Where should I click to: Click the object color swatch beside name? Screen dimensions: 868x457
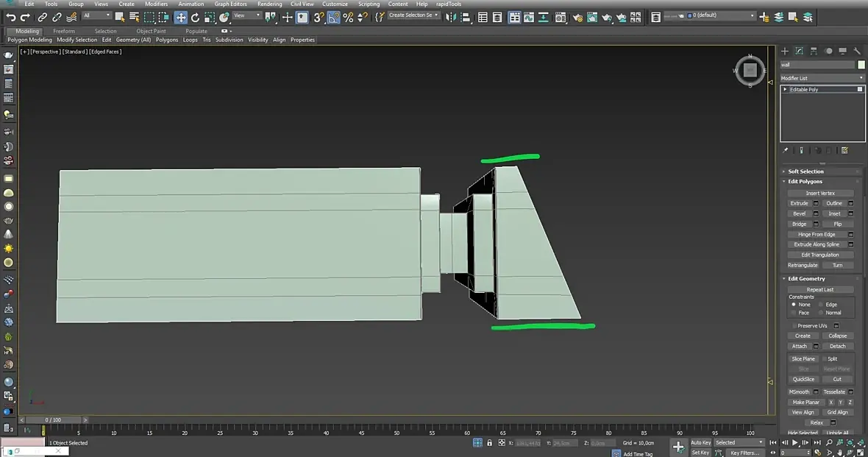[861, 65]
